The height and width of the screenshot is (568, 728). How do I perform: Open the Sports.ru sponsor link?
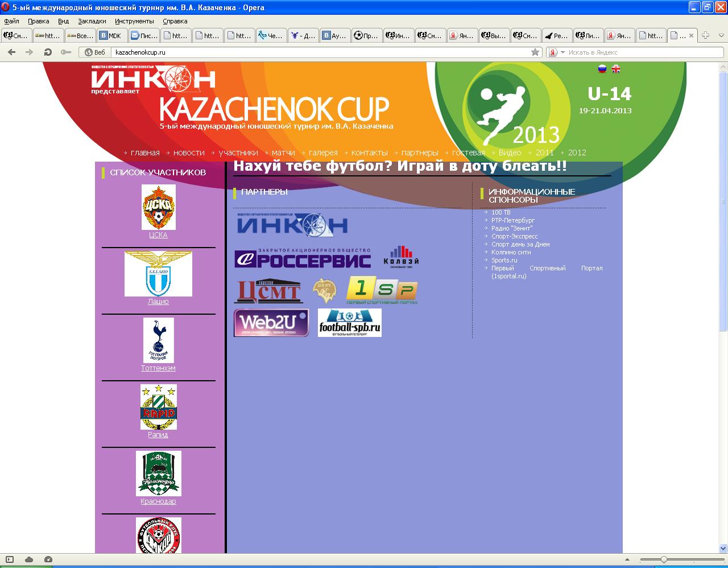(504, 260)
